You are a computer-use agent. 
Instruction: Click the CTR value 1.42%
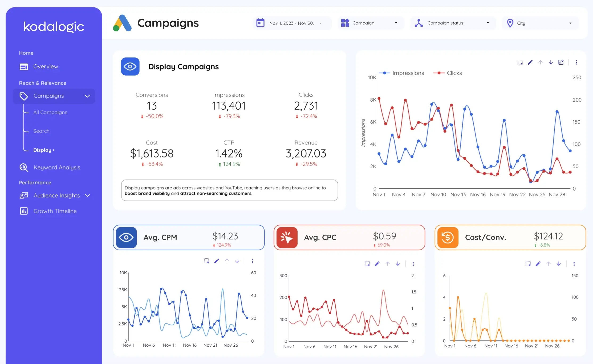click(x=229, y=154)
